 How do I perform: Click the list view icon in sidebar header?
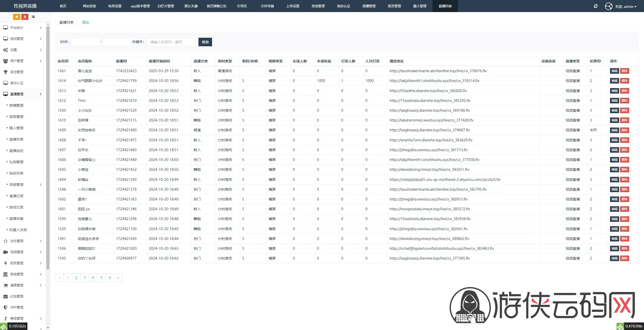coord(33,17)
